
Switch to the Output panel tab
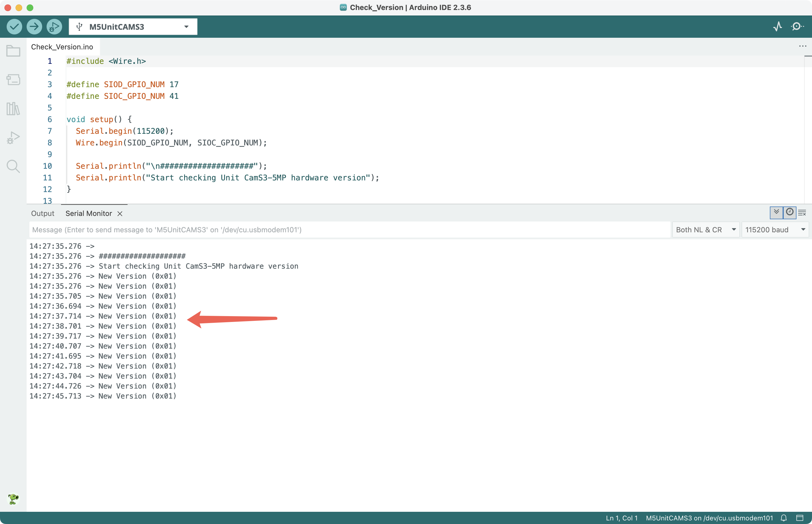click(42, 213)
